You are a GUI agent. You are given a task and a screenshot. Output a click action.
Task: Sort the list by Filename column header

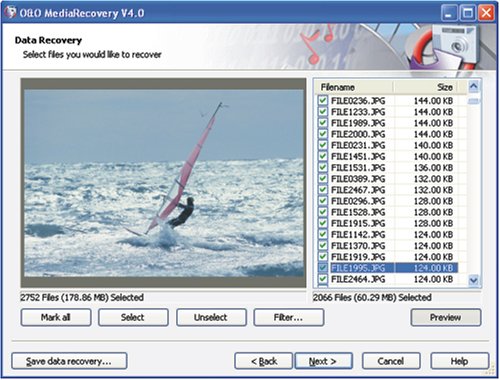pyautogui.click(x=354, y=87)
